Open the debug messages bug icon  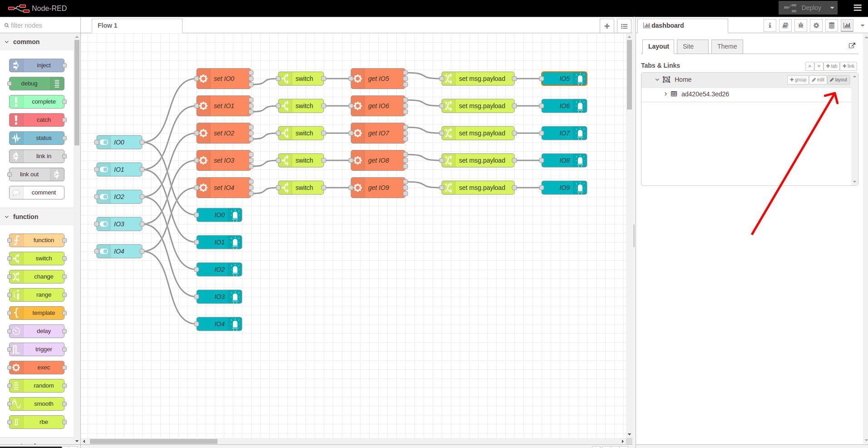pyautogui.click(x=800, y=26)
